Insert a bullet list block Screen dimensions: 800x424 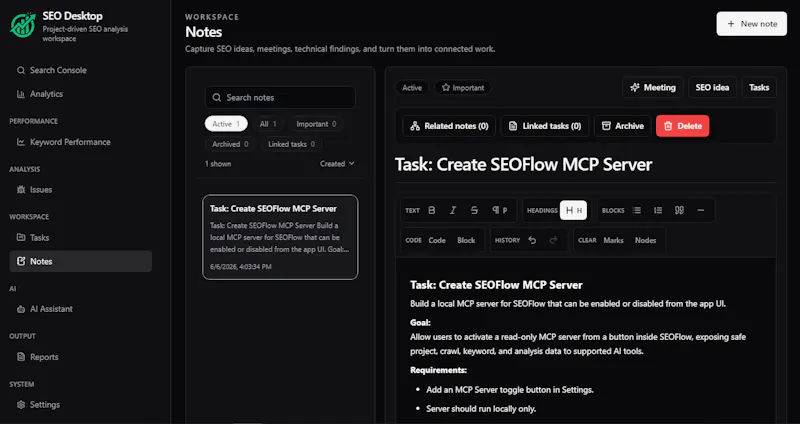pos(637,210)
